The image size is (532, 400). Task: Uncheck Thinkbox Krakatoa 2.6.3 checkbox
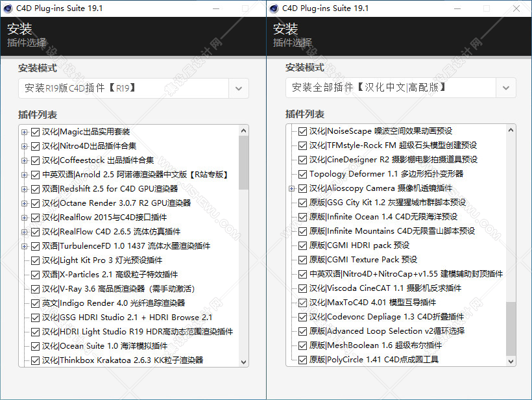coord(35,360)
